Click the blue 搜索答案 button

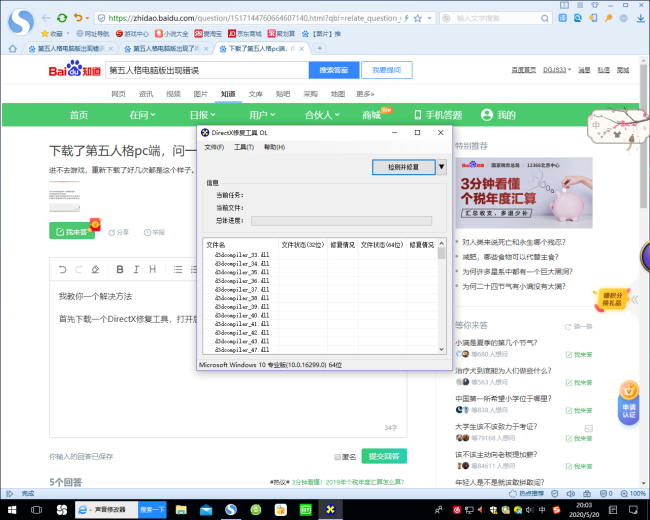pyautogui.click(x=334, y=70)
